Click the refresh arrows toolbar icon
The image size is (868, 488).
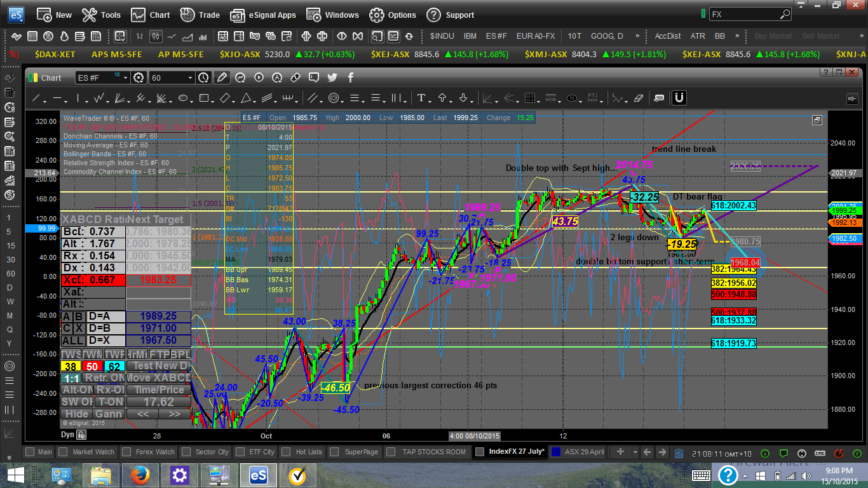pyautogui.click(x=409, y=36)
